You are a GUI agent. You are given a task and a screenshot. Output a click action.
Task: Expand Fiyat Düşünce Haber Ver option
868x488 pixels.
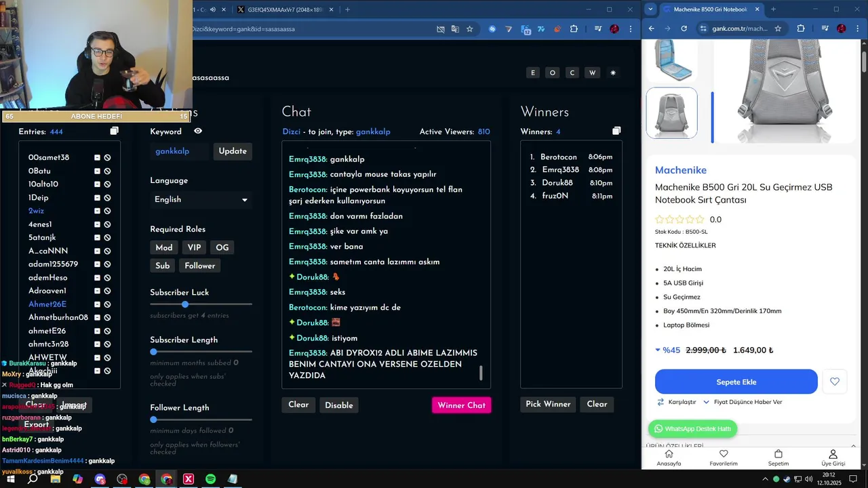click(x=743, y=402)
